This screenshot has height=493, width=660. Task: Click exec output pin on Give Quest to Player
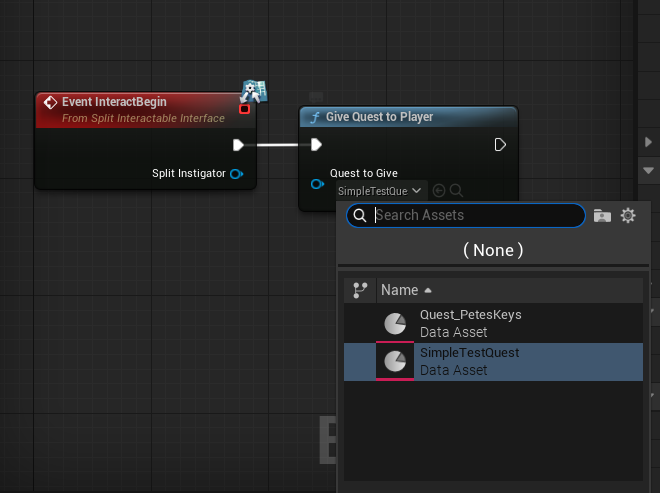pos(500,145)
